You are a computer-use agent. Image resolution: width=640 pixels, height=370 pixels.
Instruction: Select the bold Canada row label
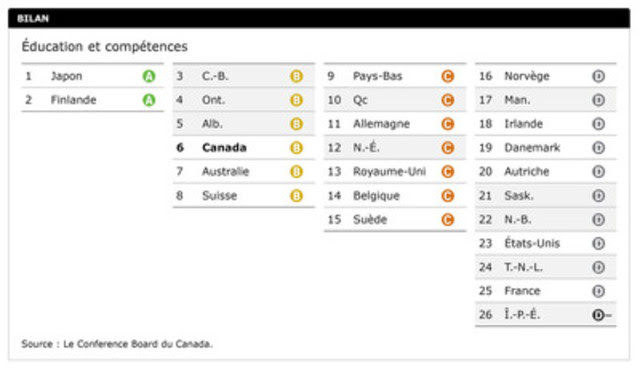coord(224,148)
